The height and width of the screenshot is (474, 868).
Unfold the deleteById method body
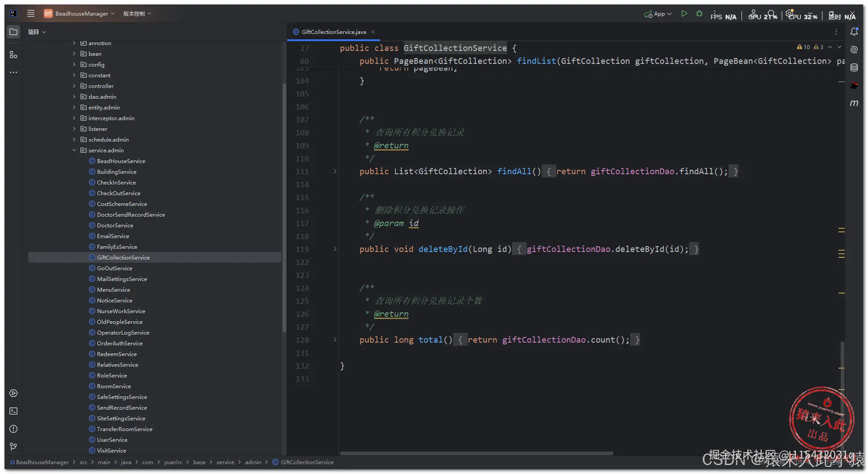point(335,249)
